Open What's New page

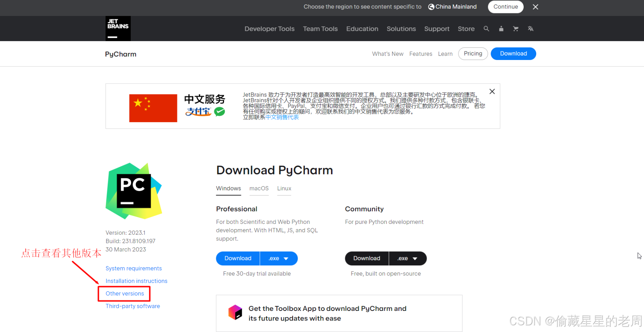pyautogui.click(x=388, y=54)
